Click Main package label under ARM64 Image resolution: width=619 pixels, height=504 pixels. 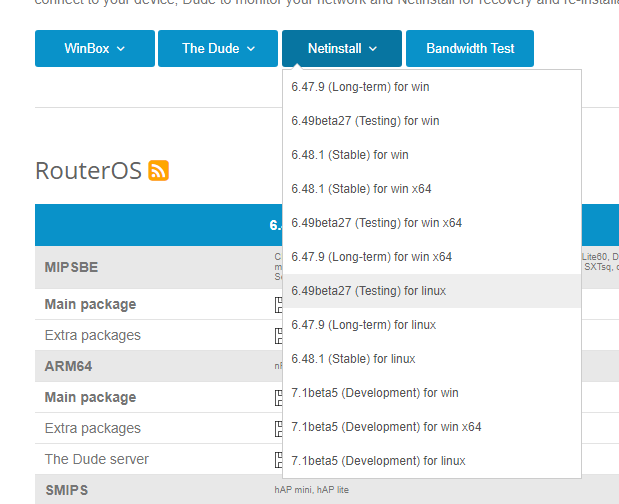click(90, 397)
